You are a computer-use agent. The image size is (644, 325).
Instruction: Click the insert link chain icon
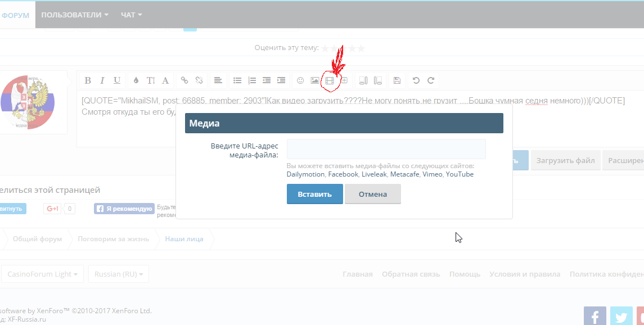coord(184,80)
